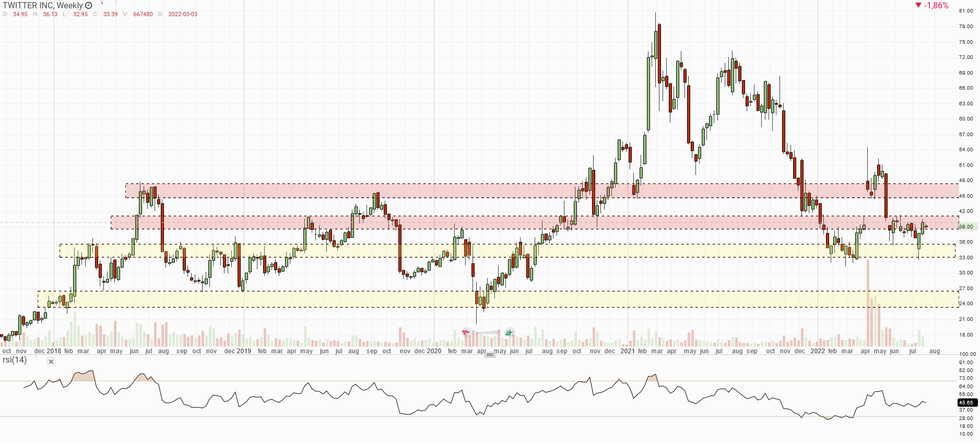The height and width of the screenshot is (443, 980).
Task: Click the 10.00 RSI axis label
Action: click(x=966, y=434)
